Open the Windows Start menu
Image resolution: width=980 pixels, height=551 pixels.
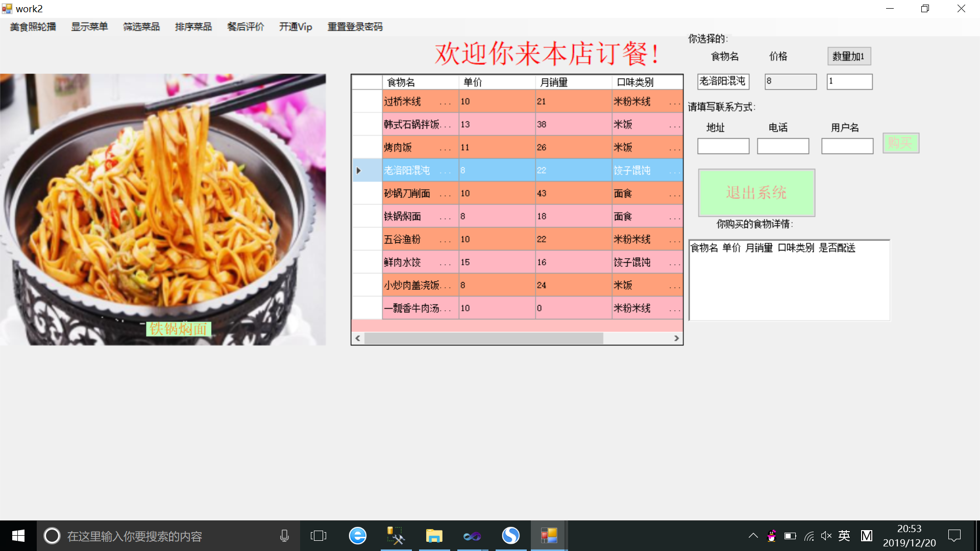[18, 536]
